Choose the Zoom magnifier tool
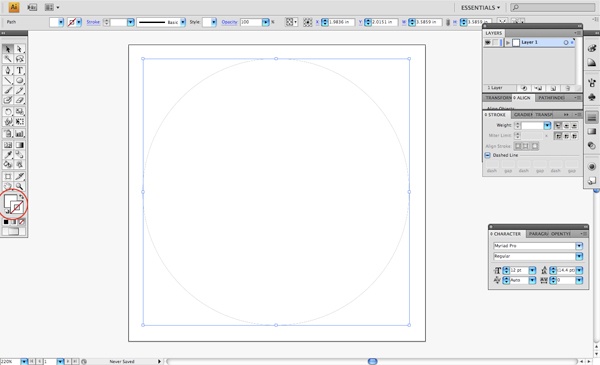 [20, 186]
